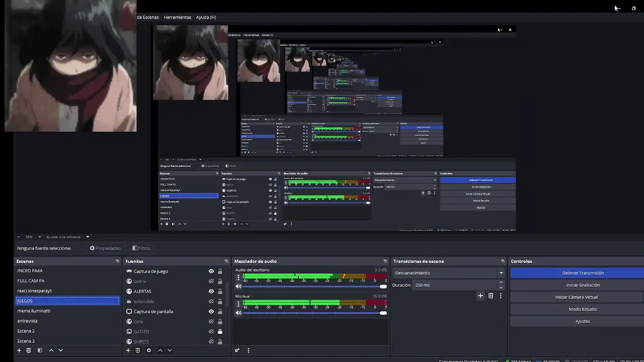Open the Herramientas menu
This screenshot has height=362, width=644.
point(177,17)
